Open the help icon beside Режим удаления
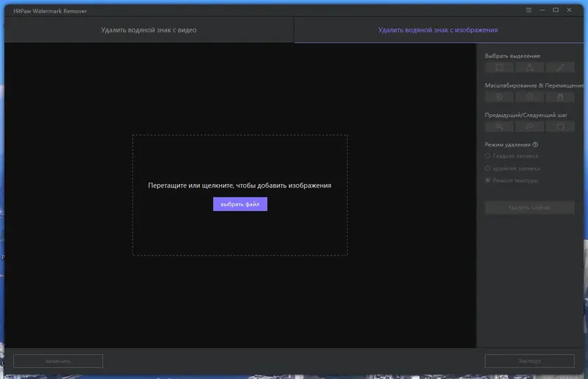 pyautogui.click(x=535, y=145)
